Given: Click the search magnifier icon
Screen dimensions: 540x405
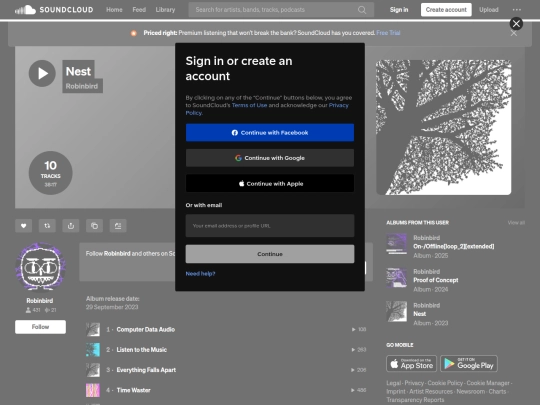Looking at the screenshot, I should (362, 10).
